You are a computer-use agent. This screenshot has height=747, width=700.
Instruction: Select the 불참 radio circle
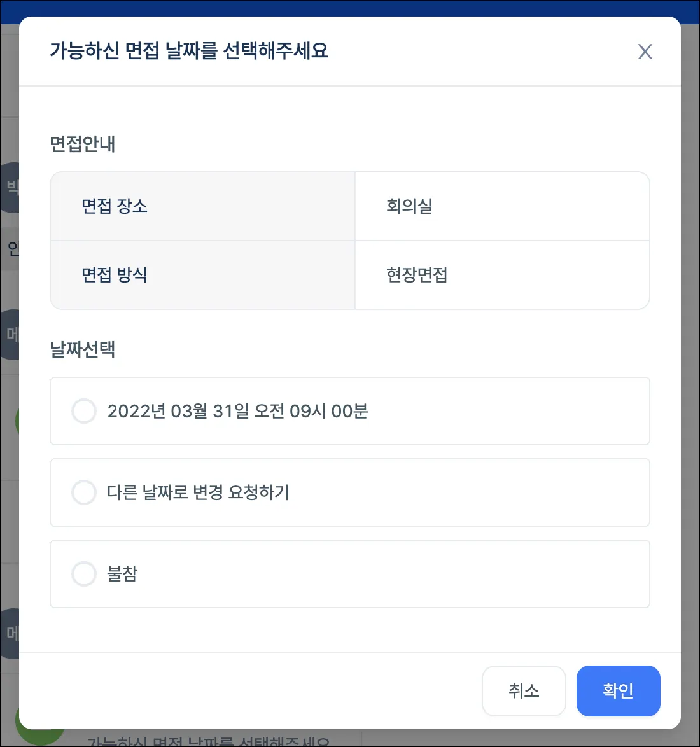coord(84,574)
